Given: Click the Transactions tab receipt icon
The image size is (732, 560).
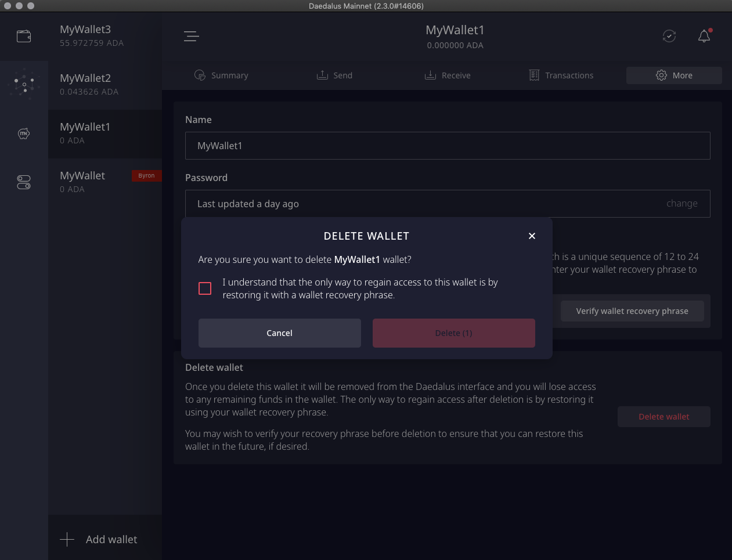Looking at the screenshot, I should 534,75.
